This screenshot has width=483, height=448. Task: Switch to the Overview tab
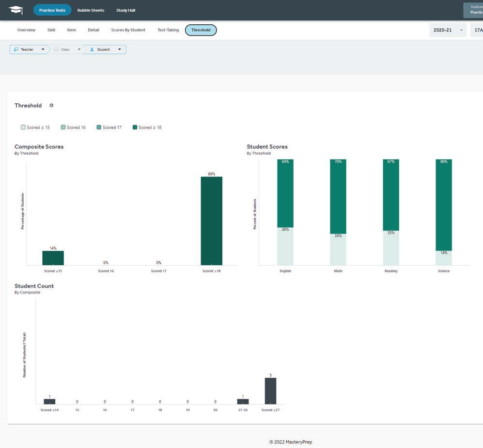tap(26, 30)
